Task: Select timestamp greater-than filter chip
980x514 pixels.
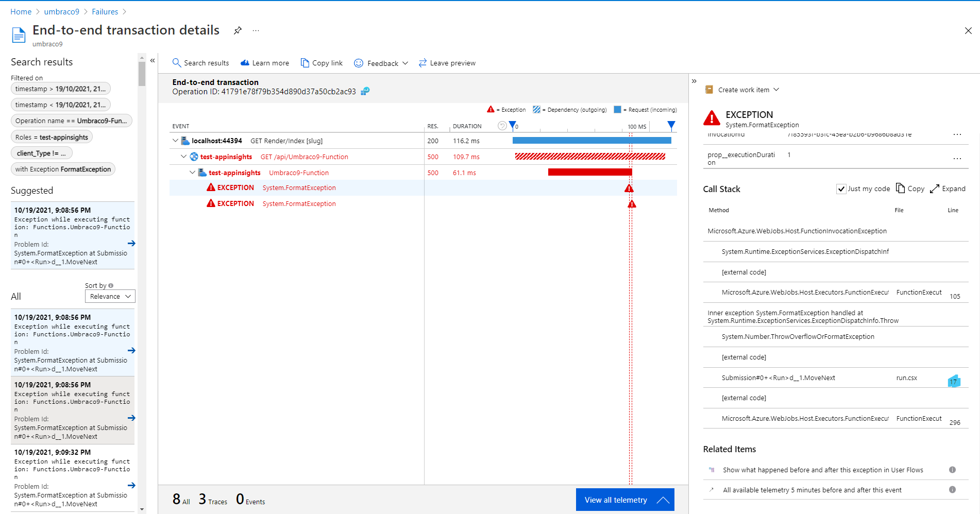Action: point(61,89)
